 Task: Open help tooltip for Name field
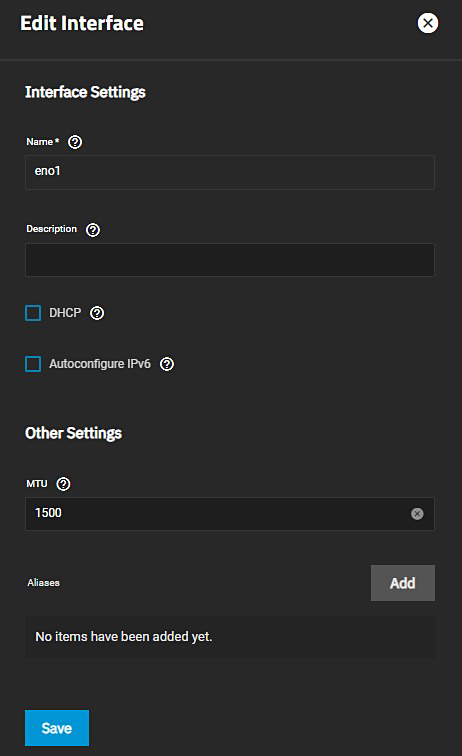75,142
